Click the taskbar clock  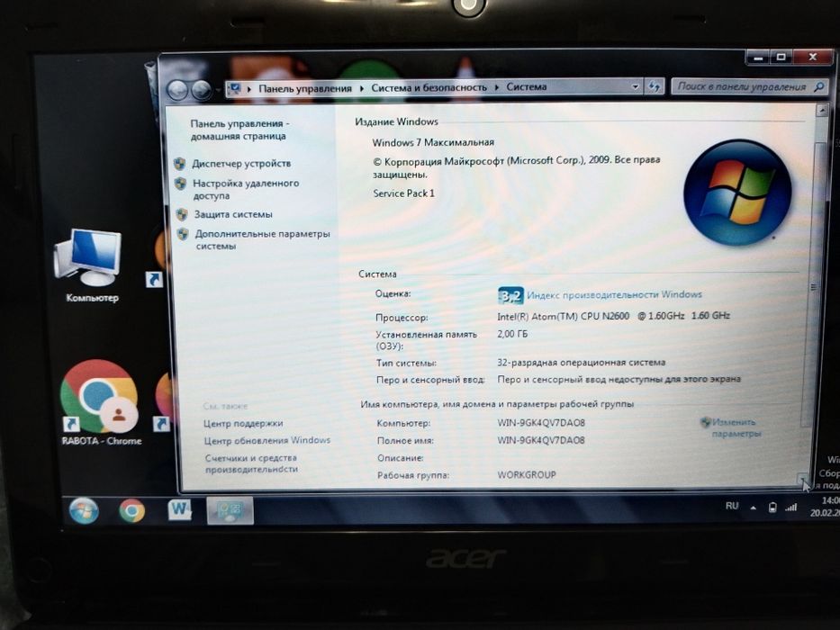tap(825, 507)
